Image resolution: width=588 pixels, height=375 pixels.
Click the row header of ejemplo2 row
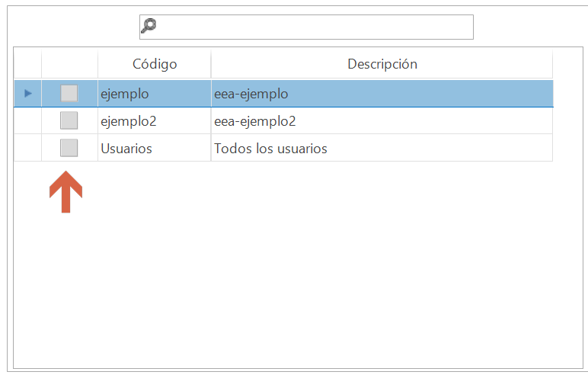click(x=28, y=120)
